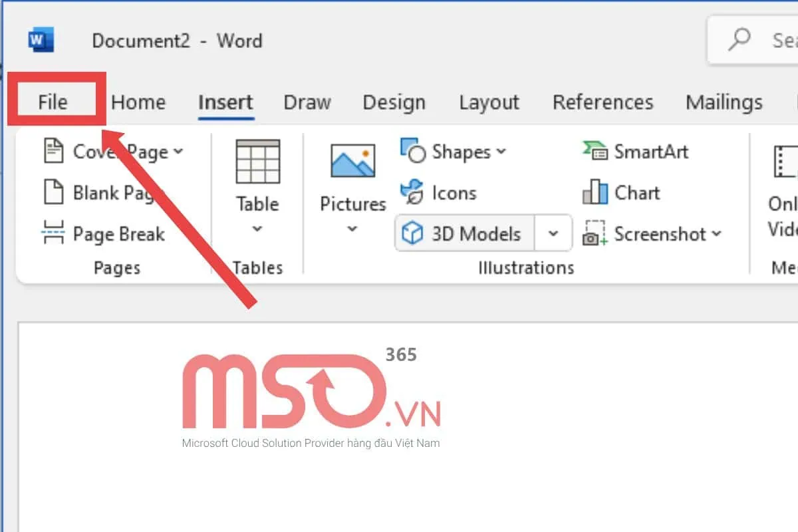Screen dimensions: 798x532
Task: Open the References tab
Action: (x=602, y=102)
